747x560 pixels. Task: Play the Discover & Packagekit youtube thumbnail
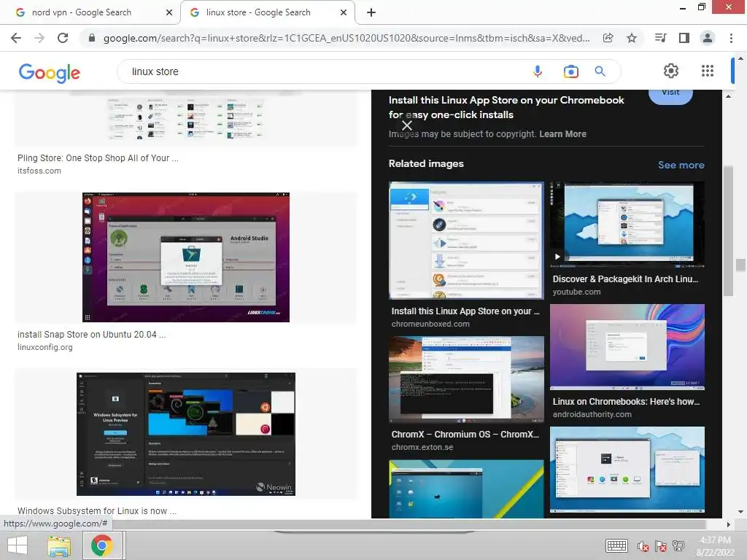pos(627,225)
